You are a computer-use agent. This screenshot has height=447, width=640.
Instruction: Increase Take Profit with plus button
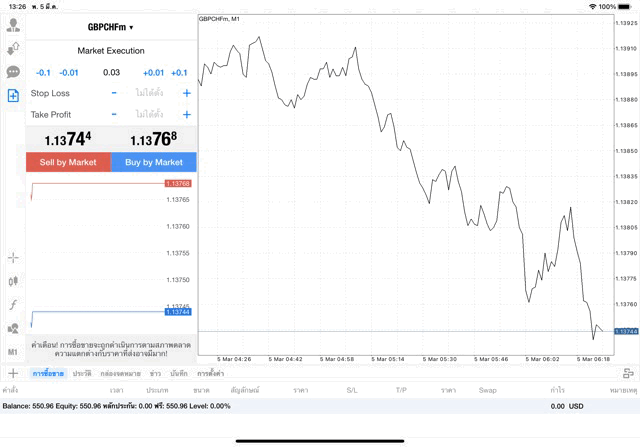(x=187, y=115)
